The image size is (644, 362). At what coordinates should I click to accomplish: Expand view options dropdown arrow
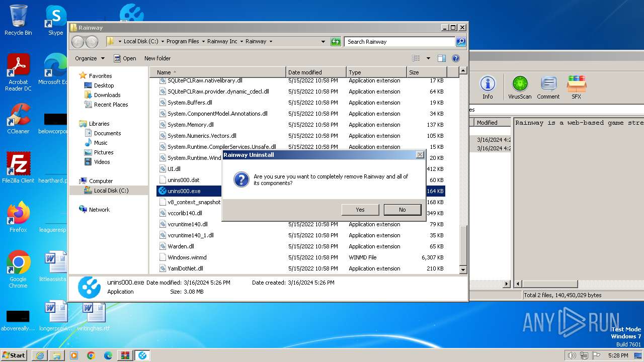(x=428, y=58)
